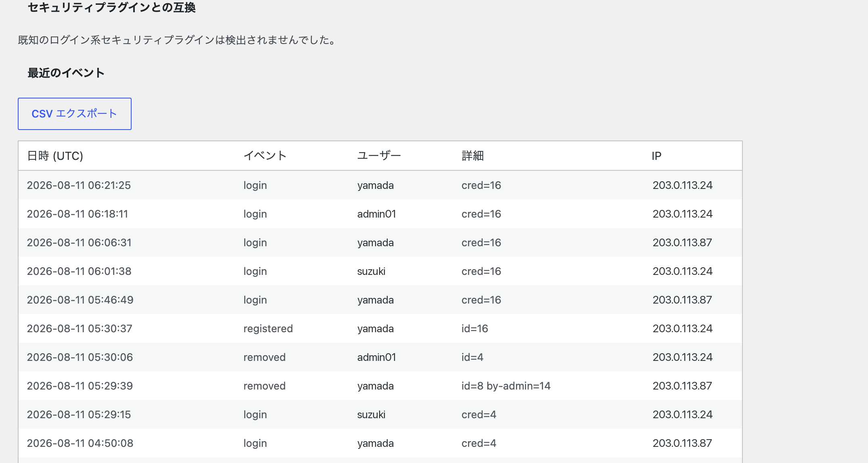Click user admin01 in the 05:30:06 row
This screenshot has width=868, height=463.
[x=377, y=357]
